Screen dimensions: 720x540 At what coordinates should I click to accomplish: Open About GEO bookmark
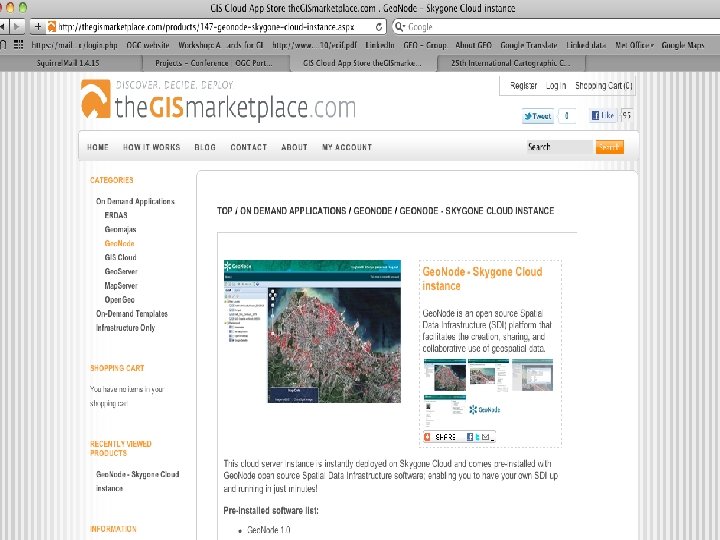tap(473, 45)
